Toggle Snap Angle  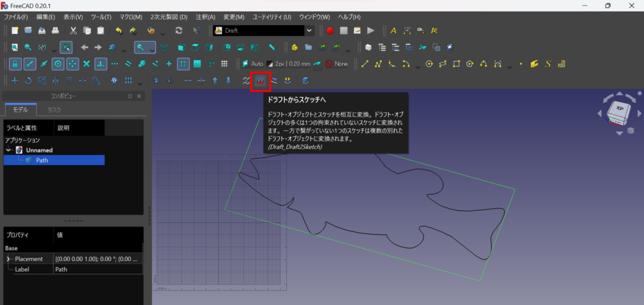(73, 64)
